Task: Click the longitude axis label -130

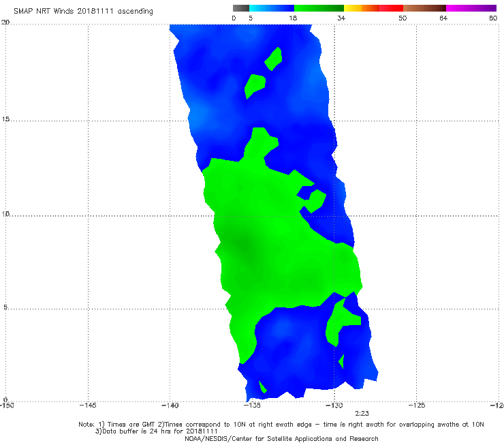Action: [334, 406]
